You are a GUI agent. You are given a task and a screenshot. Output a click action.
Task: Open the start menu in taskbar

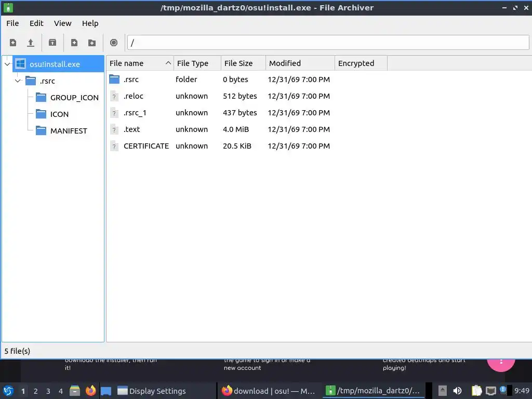pyautogui.click(x=8, y=391)
